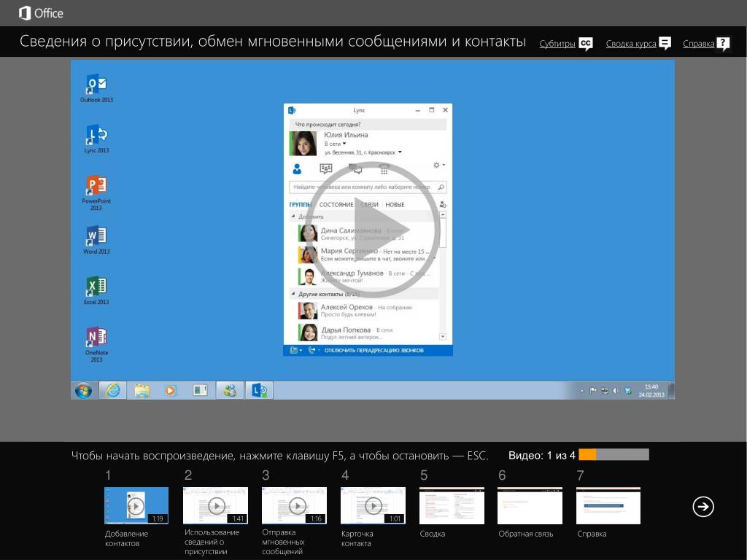Switch to СОСТОЯНИЕ tab in Lync
Viewport: 747px width, 560px height.
pyautogui.click(x=336, y=205)
